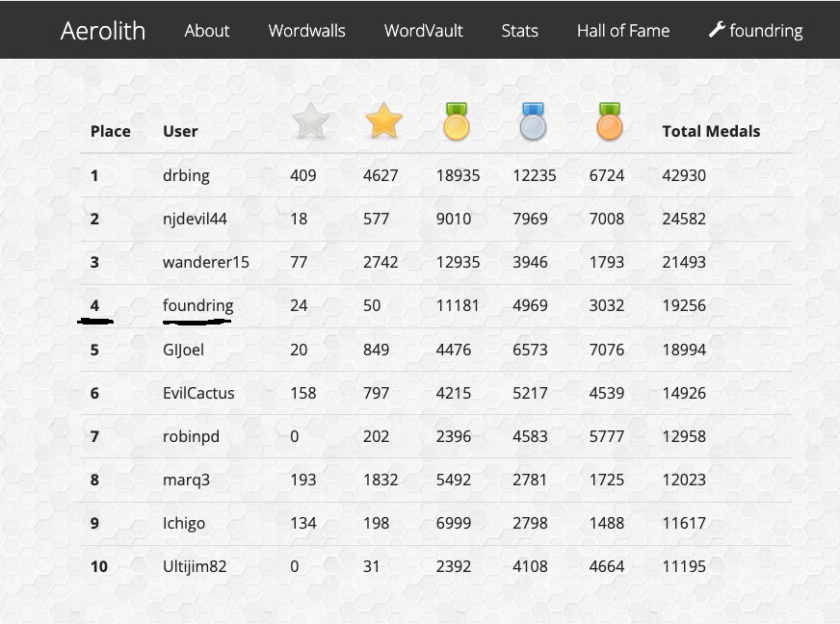This screenshot has width=840, height=624.
Task: Click njdevil44's total 24582
Action: 684,219
